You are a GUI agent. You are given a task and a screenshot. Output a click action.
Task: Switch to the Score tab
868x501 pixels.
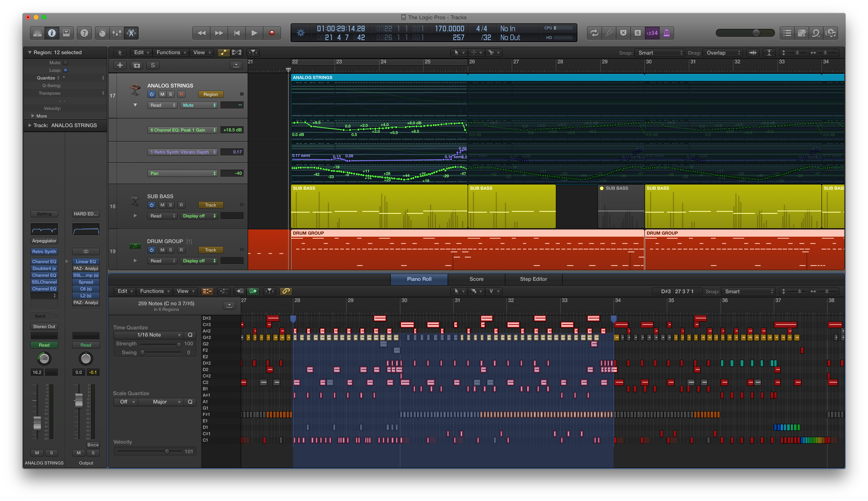pyautogui.click(x=476, y=279)
